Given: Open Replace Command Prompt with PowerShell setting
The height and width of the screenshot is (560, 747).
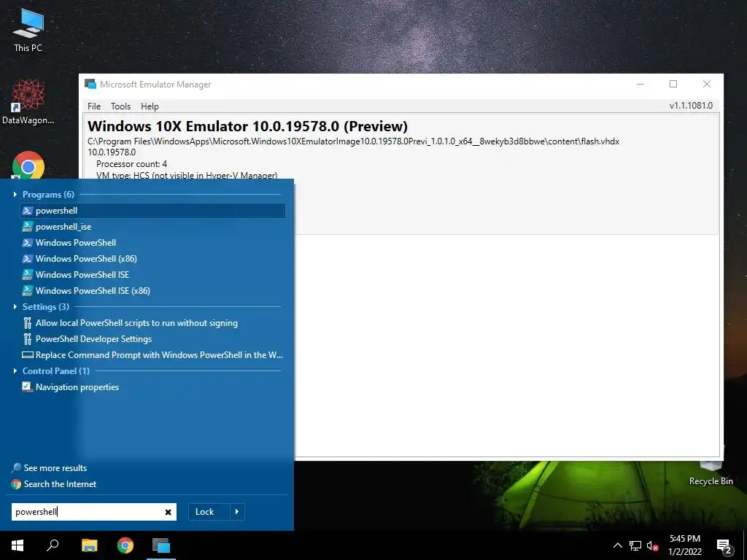Looking at the screenshot, I should tap(153, 355).
